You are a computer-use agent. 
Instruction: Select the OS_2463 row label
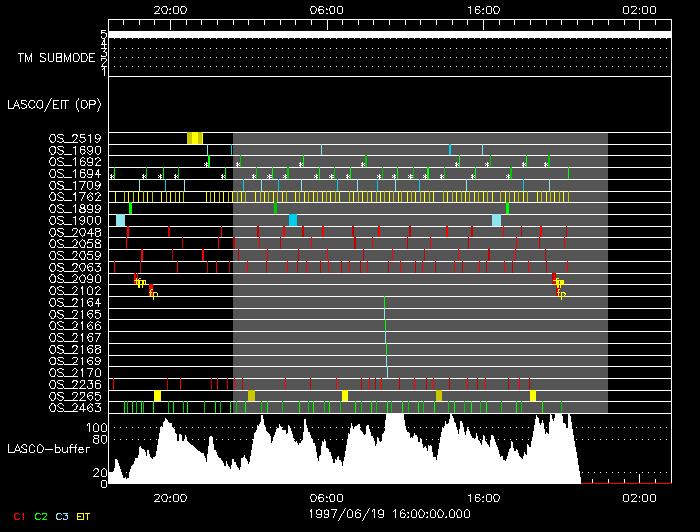tap(75, 407)
